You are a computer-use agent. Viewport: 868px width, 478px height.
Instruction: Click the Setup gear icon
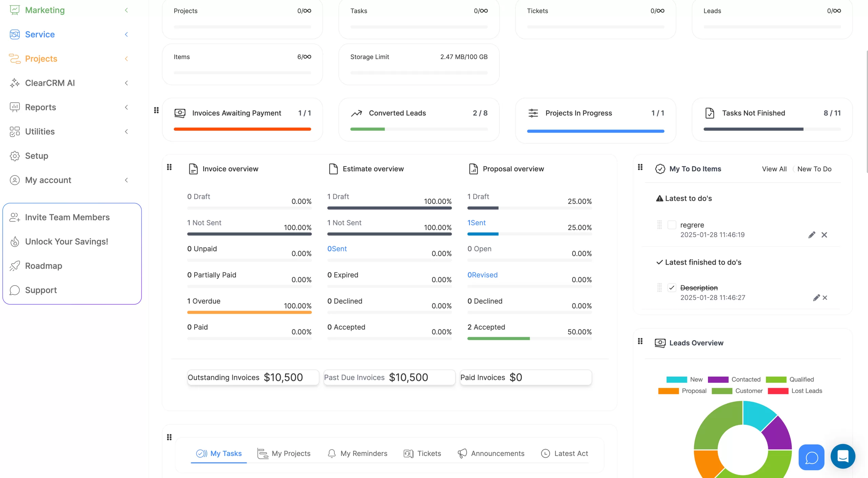pyautogui.click(x=15, y=156)
